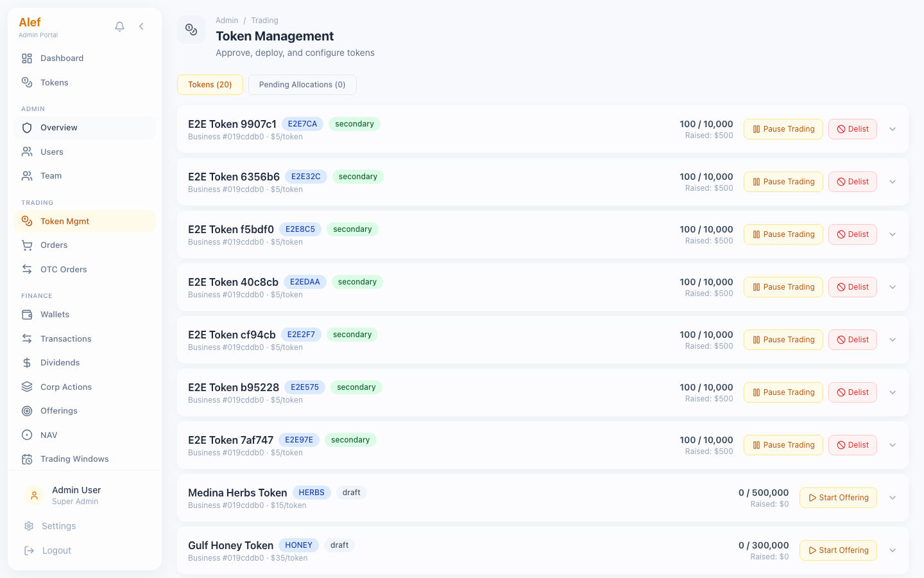This screenshot has width=924, height=578.
Task: Expand details for Gulf Honey Token
Action: (893, 550)
